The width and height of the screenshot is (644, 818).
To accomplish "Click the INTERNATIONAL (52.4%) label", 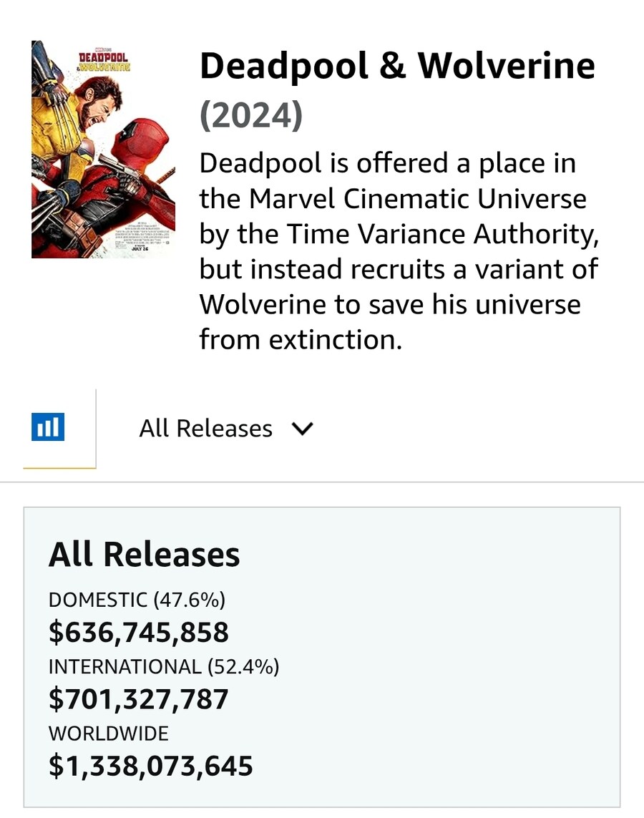I will [164, 667].
